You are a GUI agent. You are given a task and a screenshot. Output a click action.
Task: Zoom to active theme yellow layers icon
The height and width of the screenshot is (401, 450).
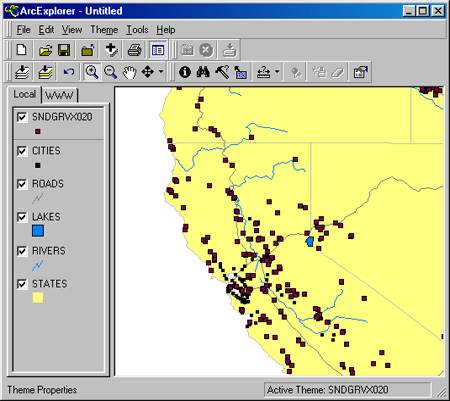pyautogui.click(x=45, y=72)
